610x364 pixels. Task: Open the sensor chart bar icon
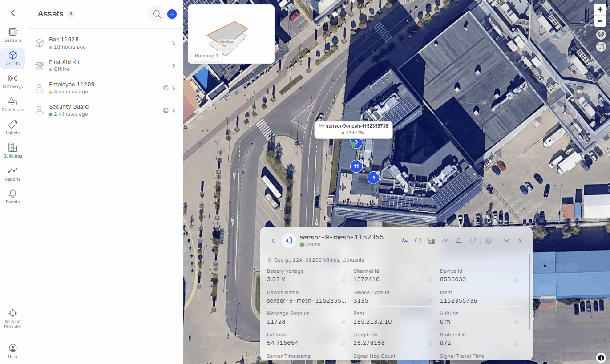(x=432, y=240)
